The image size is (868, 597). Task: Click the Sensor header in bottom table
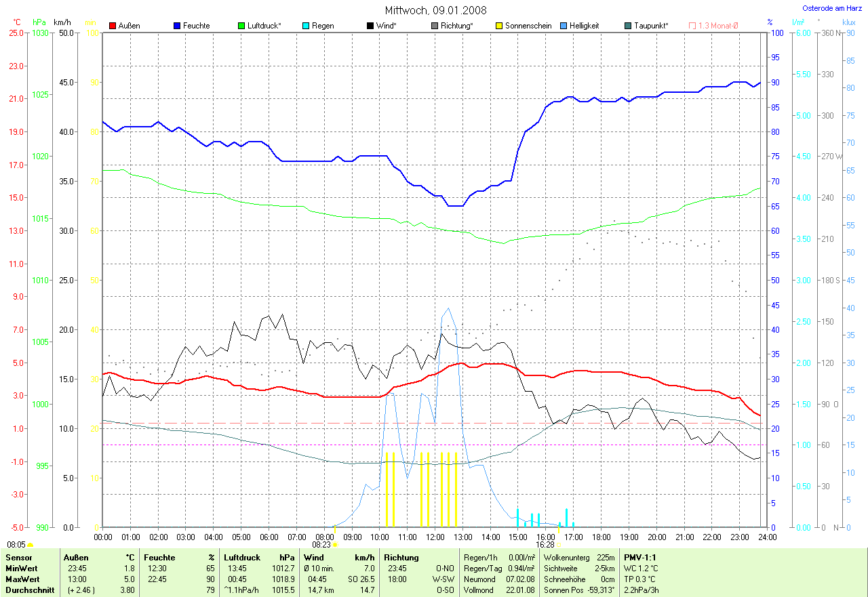[x=18, y=558]
